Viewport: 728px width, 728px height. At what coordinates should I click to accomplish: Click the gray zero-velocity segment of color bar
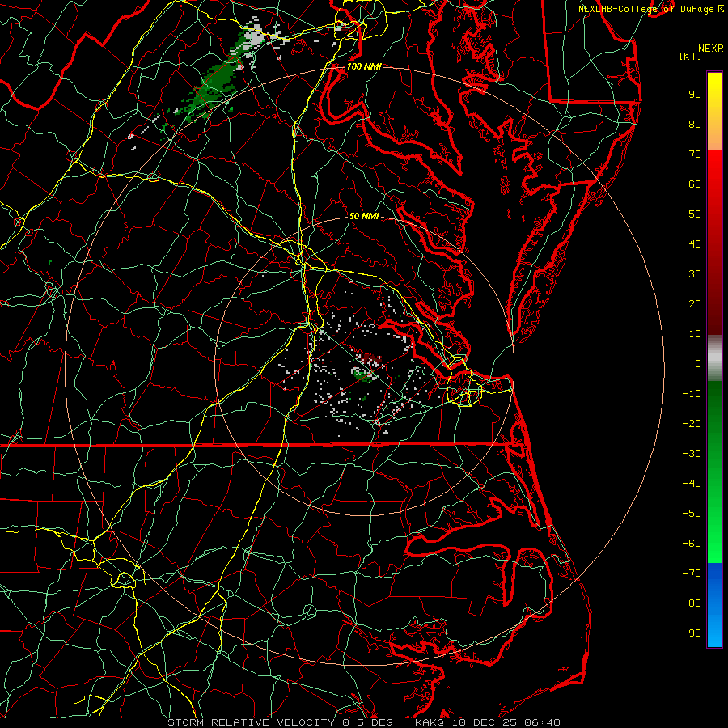[x=714, y=358]
